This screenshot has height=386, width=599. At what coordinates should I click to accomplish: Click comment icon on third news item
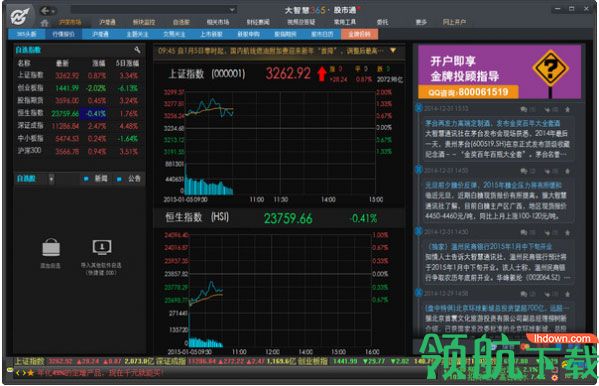coord(524,232)
